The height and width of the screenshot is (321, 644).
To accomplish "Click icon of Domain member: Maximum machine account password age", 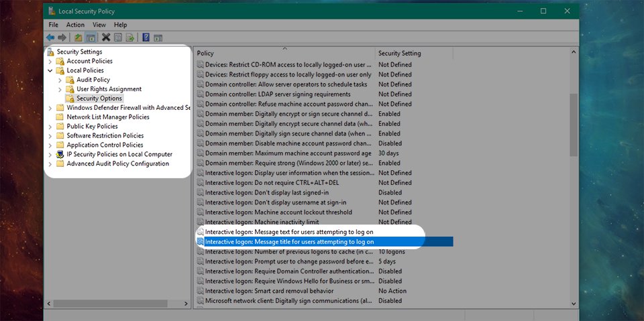I will (x=201, y=153).
